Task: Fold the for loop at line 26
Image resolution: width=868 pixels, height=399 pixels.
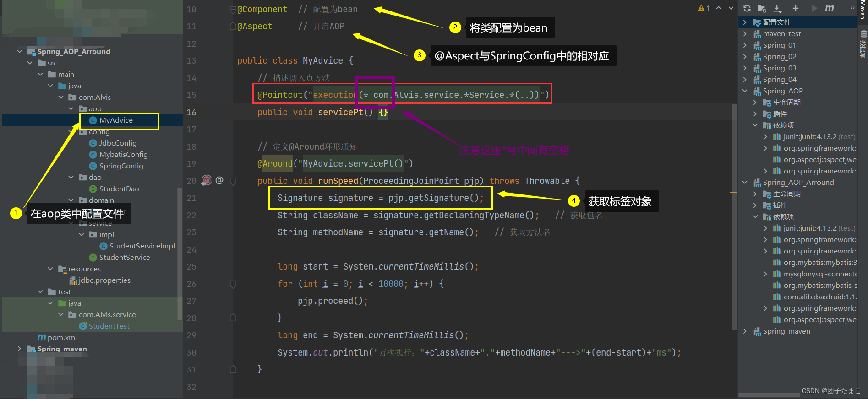Action: pyautogui.click(x=233, y=284)
